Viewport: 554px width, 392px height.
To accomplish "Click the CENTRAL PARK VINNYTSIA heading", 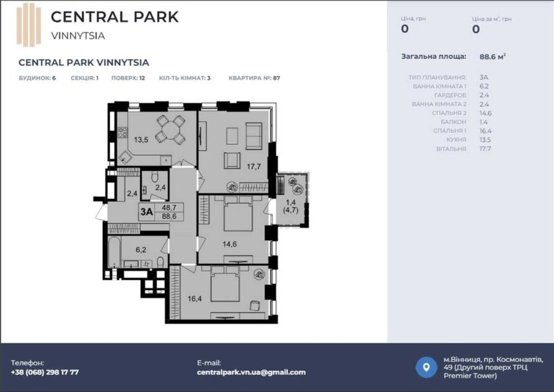I will tap(84, 63).
